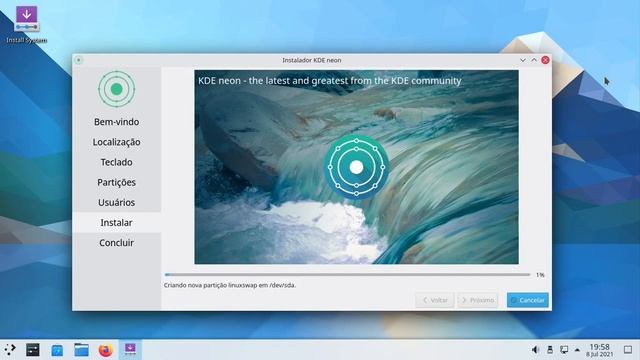The width and height of the screenshot is (640, 360).
Task: Close the Instalador KDE neon window
Action: [x=545, y=60]
